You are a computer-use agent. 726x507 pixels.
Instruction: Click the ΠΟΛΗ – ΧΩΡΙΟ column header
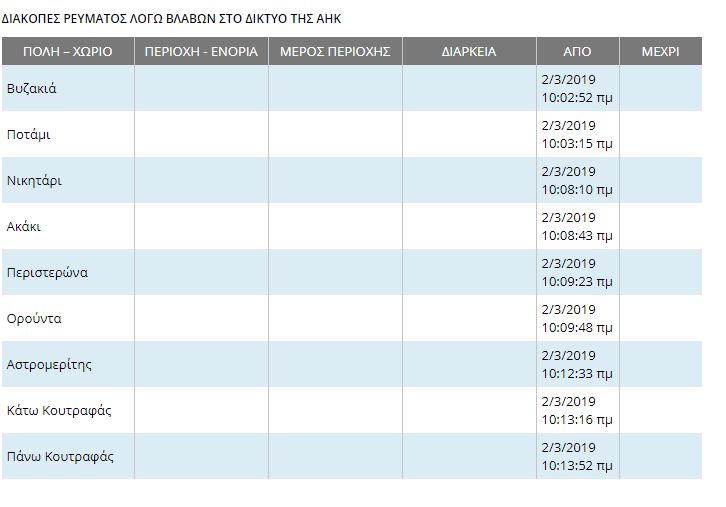pyautogui.click(x=68, y=51)
